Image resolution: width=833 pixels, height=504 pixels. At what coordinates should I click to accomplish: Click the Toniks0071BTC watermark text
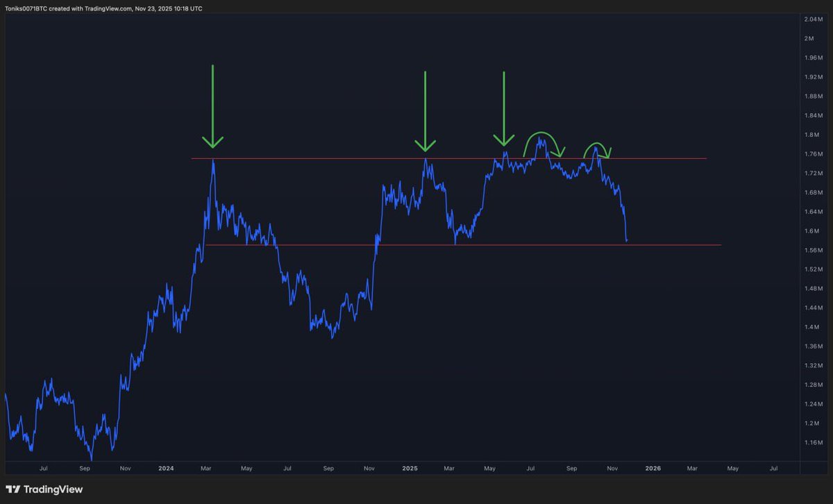(26, 9)
